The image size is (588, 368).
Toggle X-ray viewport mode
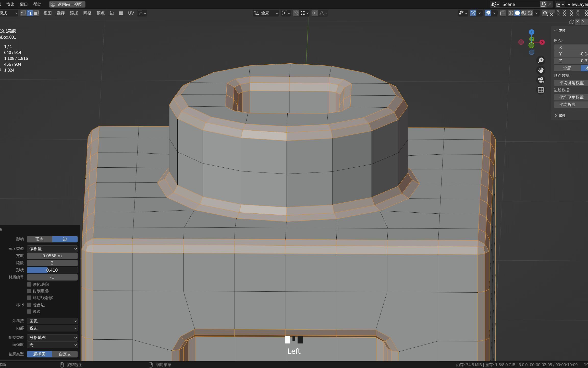[x=502, y=13]
